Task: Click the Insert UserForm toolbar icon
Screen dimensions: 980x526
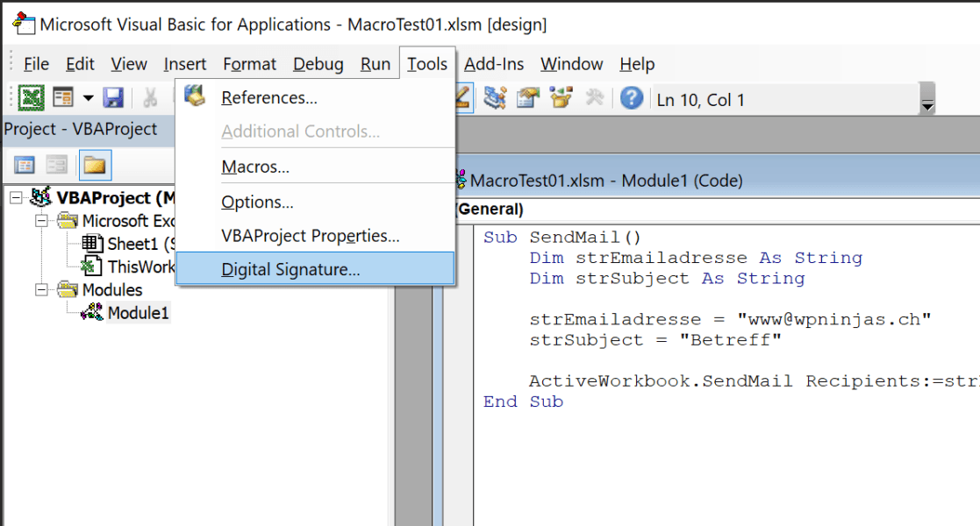Action: (64, 98)
